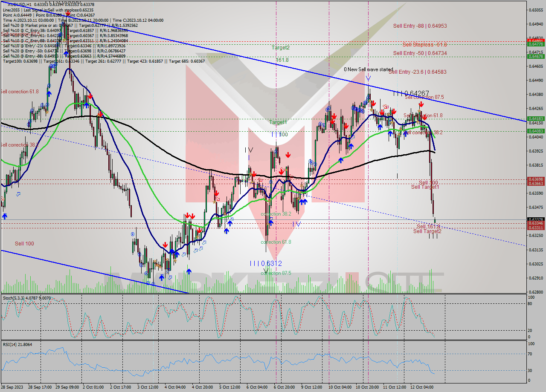Click the 'Sell Entry -23.6 | 0.64583' label
Image resolution: width=546 pixels, height=392 pixels.
tap(417, 72)
